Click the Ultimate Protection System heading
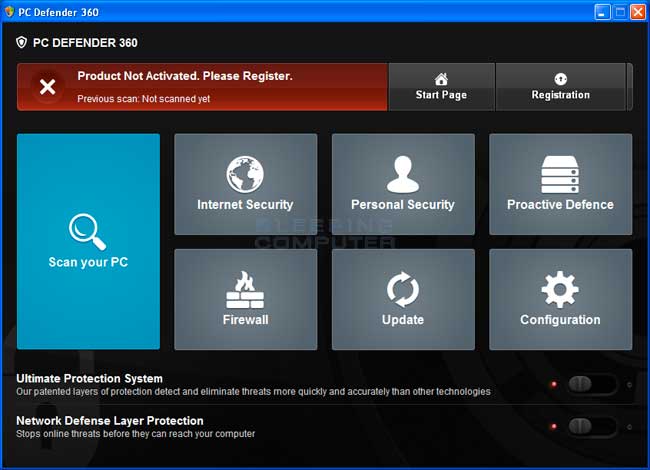650x470 pixels. [x=89, y=379]
